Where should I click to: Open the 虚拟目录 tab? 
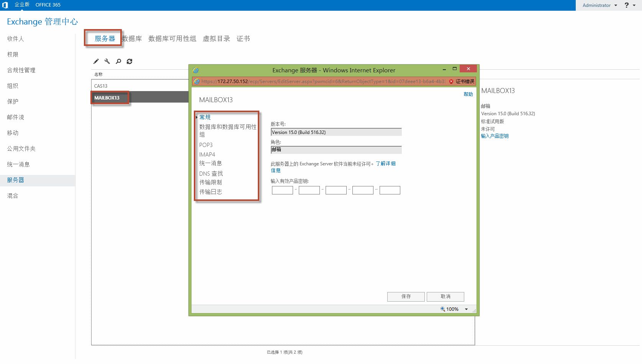[x=216, y=39]
